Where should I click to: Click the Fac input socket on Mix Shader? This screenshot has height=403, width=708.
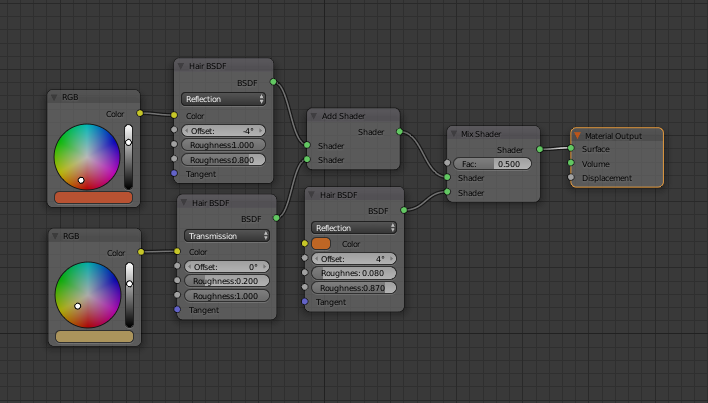[447, 163]
